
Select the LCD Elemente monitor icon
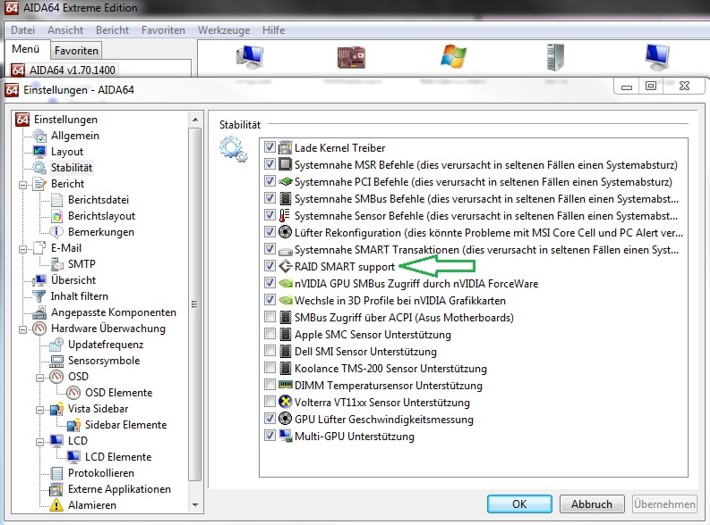(x=74, y=457)
